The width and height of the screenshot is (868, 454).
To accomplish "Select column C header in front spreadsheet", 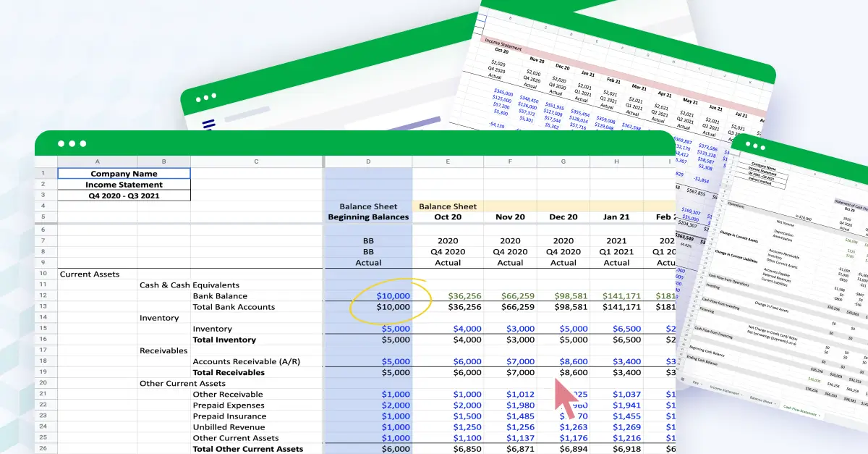I will pos(257,162).
